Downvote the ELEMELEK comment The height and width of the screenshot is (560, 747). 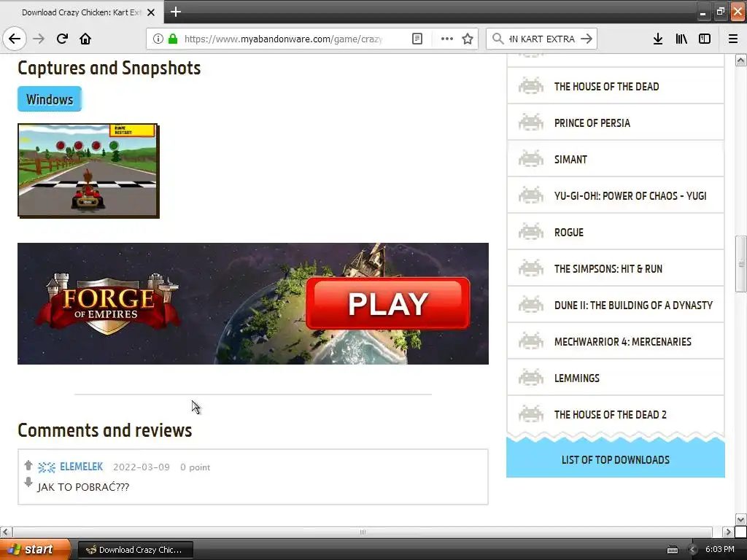pos(28,483)
